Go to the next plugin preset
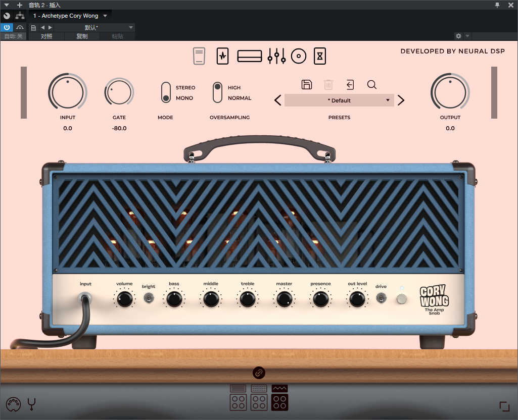 [x=401, y=100]
